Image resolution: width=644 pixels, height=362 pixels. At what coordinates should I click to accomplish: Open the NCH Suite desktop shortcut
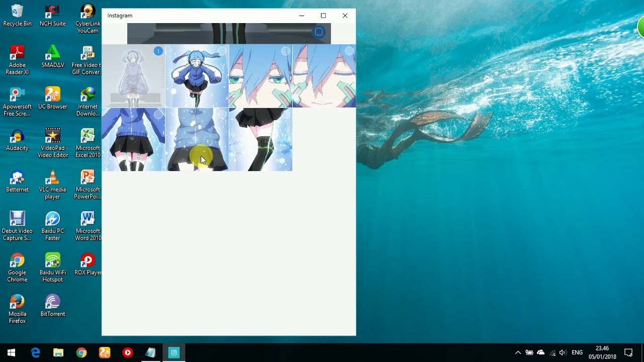52,15
